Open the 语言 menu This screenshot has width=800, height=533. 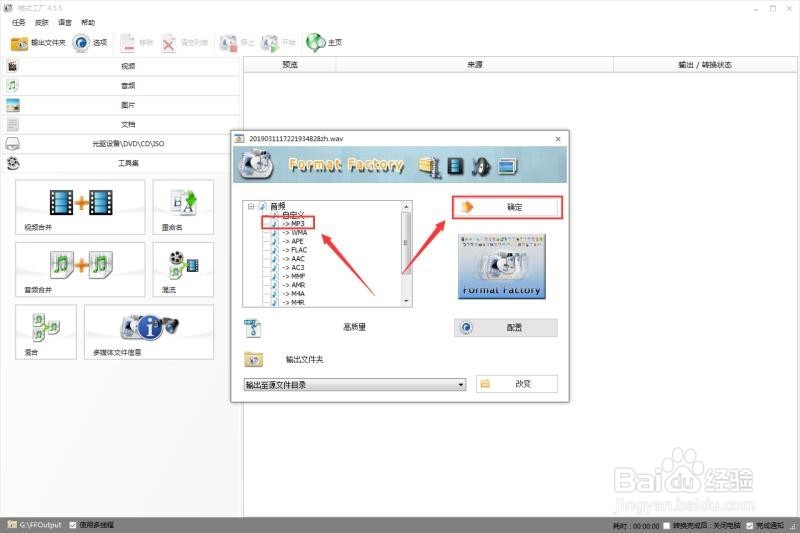point(65,22)
